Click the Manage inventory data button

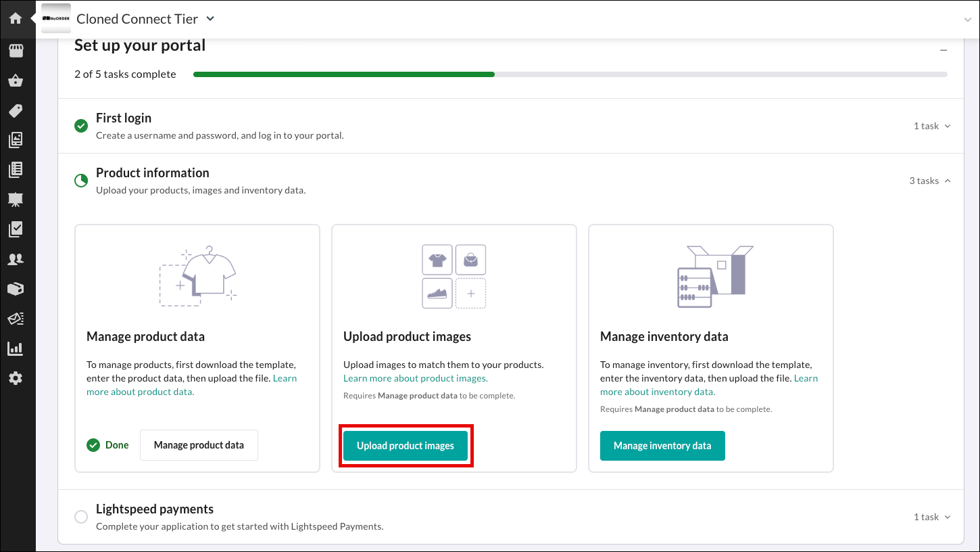tap(662, 446)
